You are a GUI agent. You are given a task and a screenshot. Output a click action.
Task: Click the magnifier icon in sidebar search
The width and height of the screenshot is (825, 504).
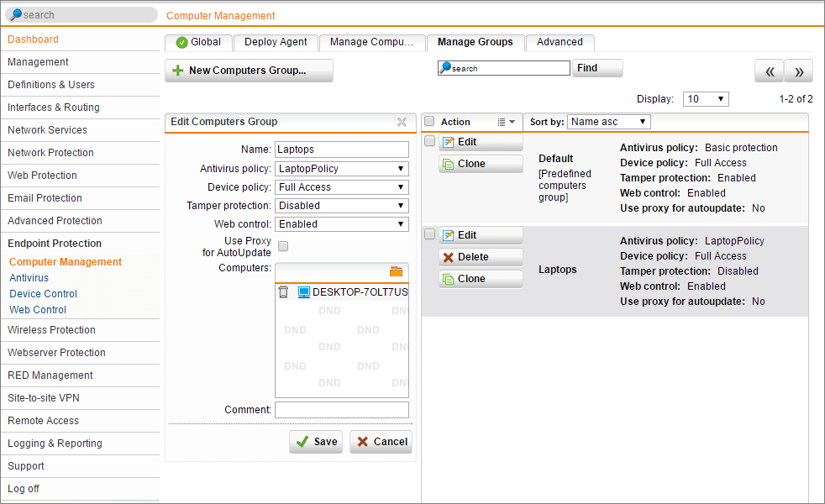(16, 15)
